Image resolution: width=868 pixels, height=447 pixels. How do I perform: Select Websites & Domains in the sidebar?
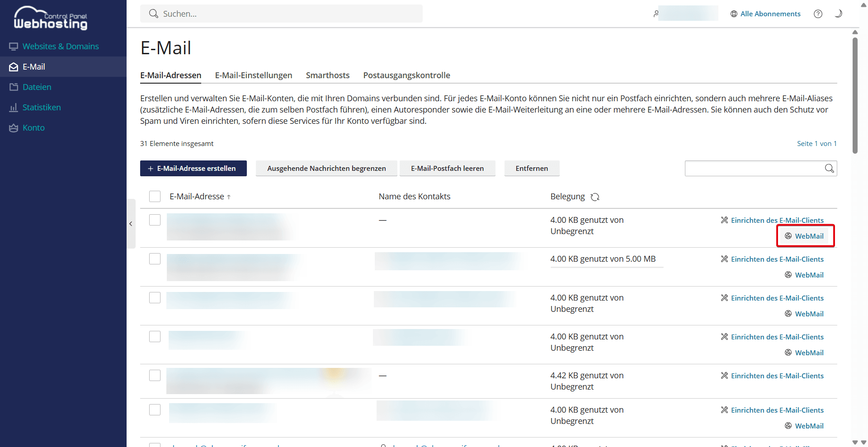point(61,46)
